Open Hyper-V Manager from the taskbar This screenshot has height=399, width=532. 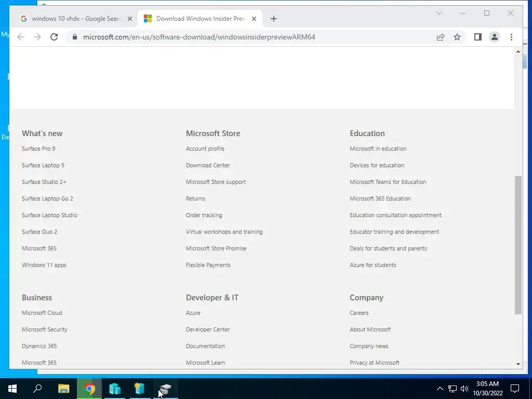(x=140, y=389)
